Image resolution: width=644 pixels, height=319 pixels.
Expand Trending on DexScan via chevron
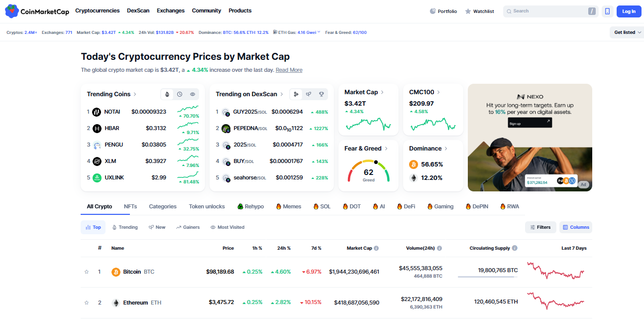(x=282, y=94)
